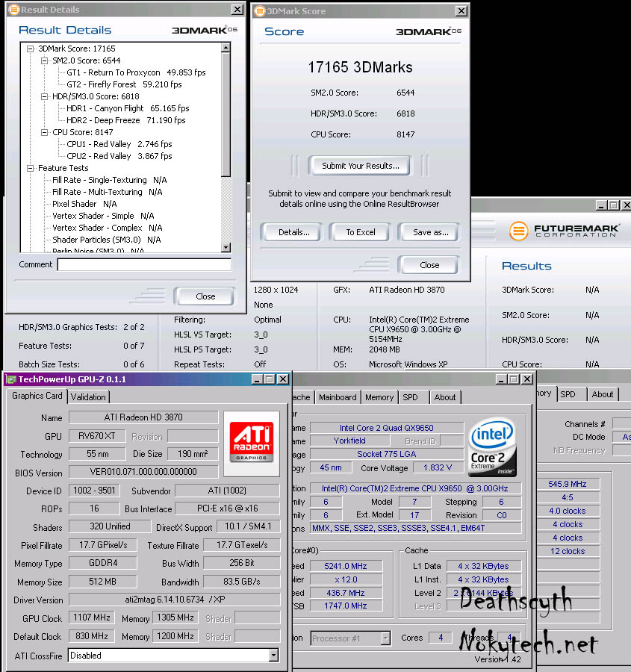The image size is (631, 672).
Task: Click the GPU-Z title bar app icon
Action: 11,379
